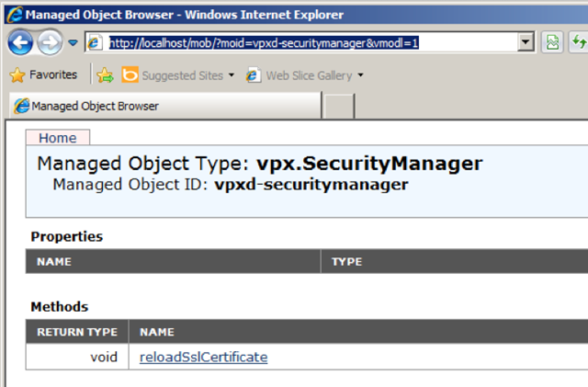
Task: Click the browser Back arrow button
Action: coord(20,43)
